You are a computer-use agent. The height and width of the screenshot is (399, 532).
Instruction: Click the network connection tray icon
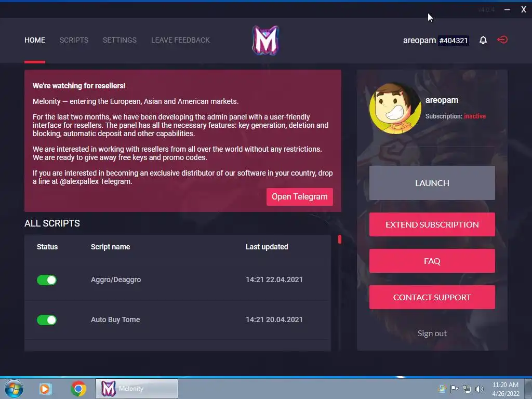(x=467, y=389)
